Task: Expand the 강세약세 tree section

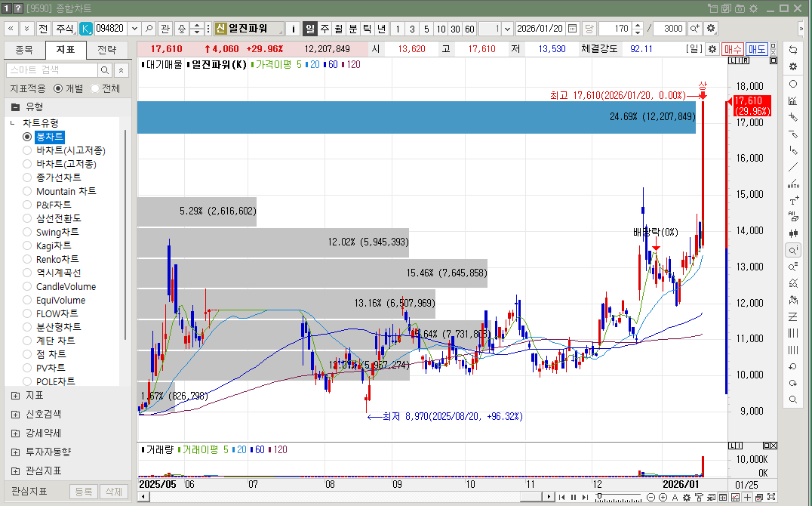Action: pyautogui.click(x=16, y=433)
